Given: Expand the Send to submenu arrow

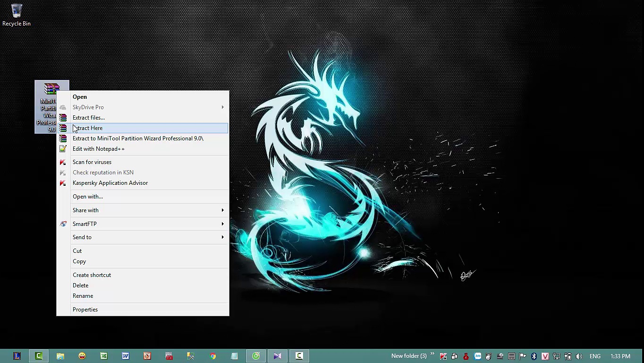Looking at the screenshot, I should pos(222,237).
